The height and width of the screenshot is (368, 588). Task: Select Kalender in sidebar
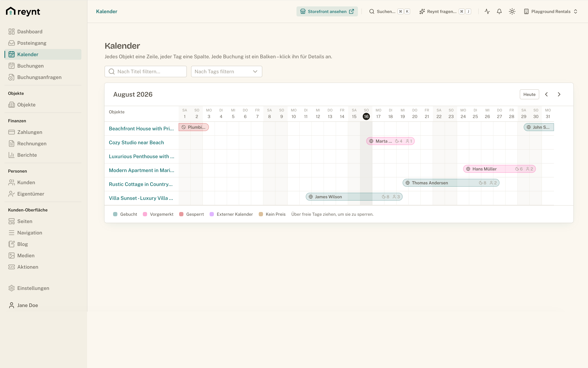coord(43,54)
